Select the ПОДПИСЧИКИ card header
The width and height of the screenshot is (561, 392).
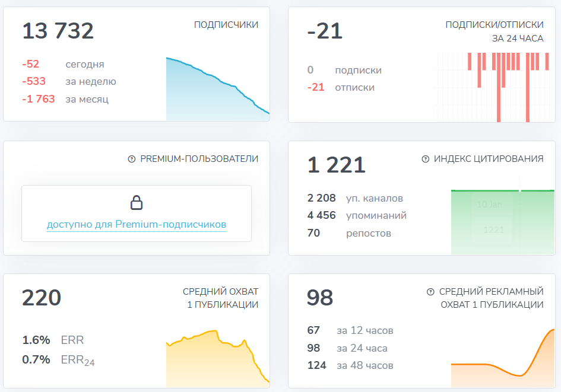226,25
